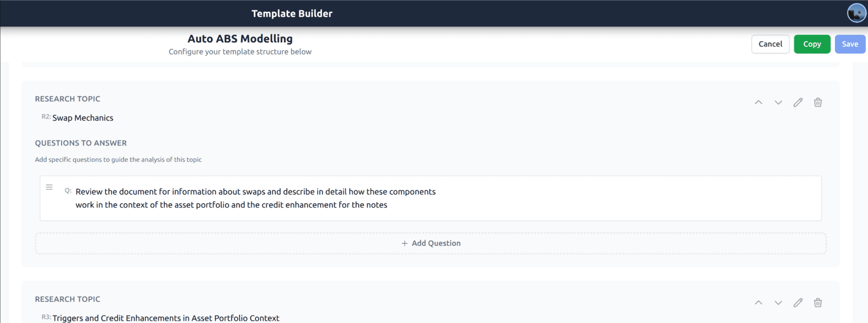Grab the drag handle on the swaps question
This screenshot has width=868, height=323.
coord(49,187)
